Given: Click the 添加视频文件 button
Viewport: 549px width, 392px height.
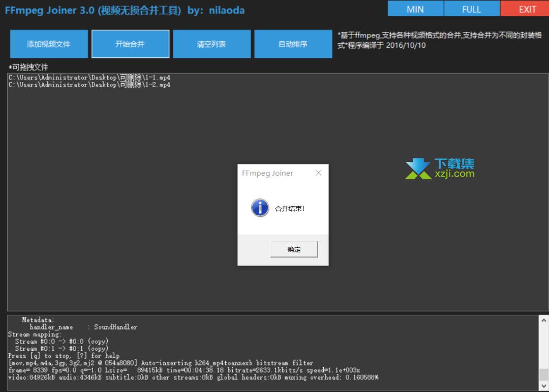Looking at the screenshot, I should (49, 44).
